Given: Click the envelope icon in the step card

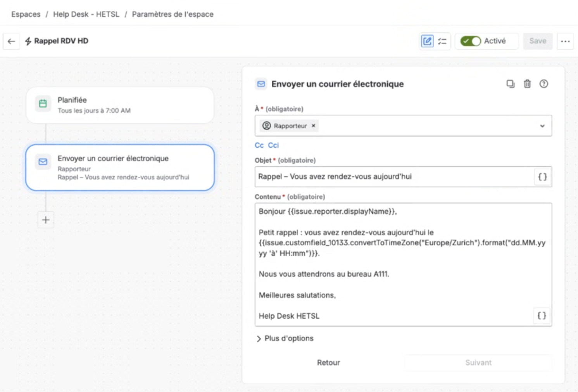Looking at the screenshot, I should [x=43, y=162].
